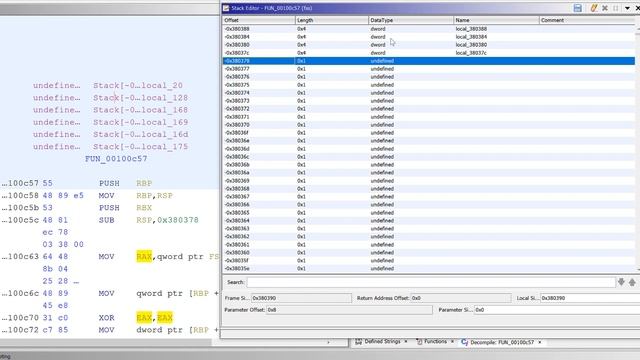
Task: Sort by the Name column header
Action: tap(496, 20)
